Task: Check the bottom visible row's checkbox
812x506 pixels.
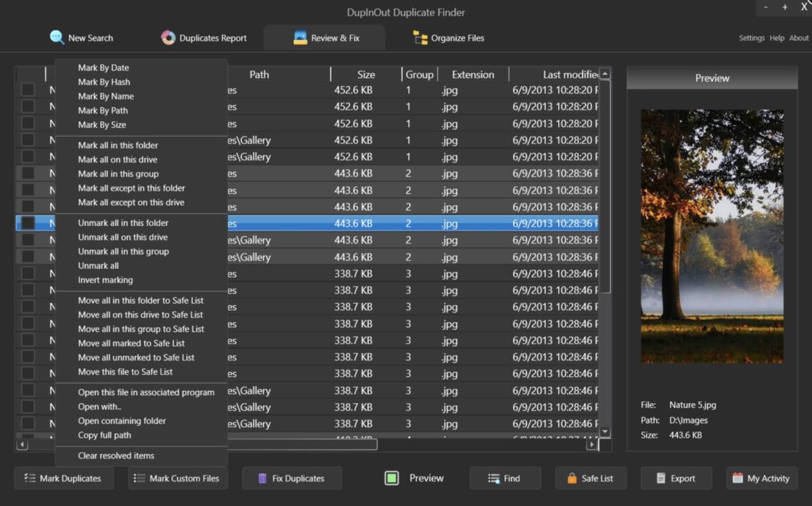Action: coord(27,423)
